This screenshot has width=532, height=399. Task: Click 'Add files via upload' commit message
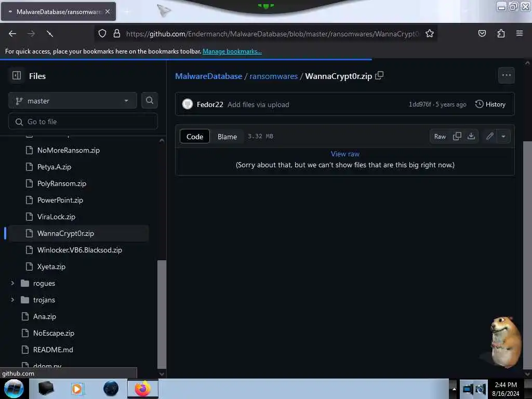click(258, 104)
